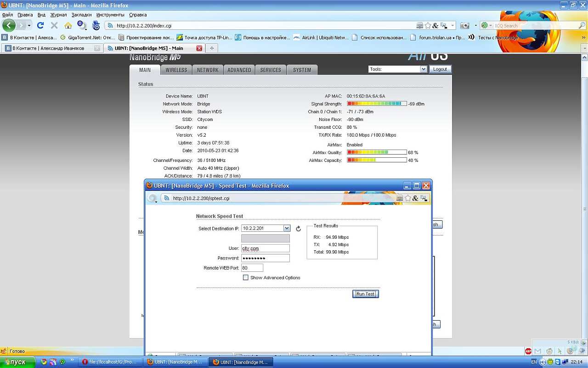Open the Журнал menu
Viewport: 588px width, 368px height.
(x=58, y=15)
